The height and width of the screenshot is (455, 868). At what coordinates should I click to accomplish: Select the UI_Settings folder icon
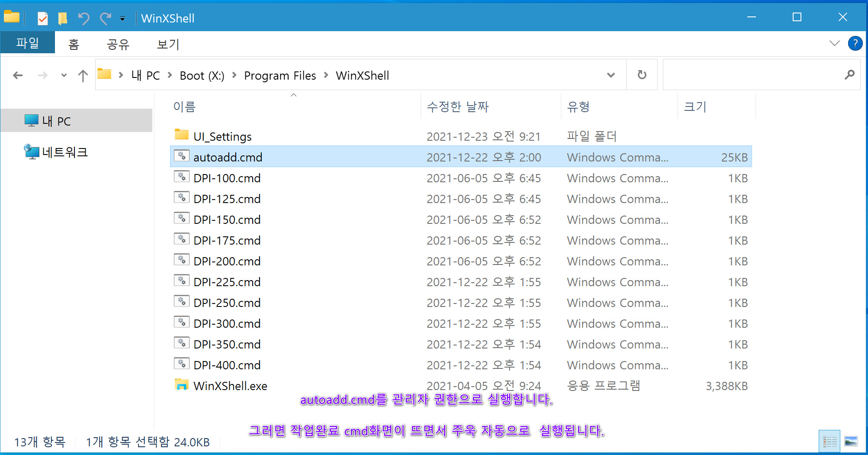(x=182, y=135)
